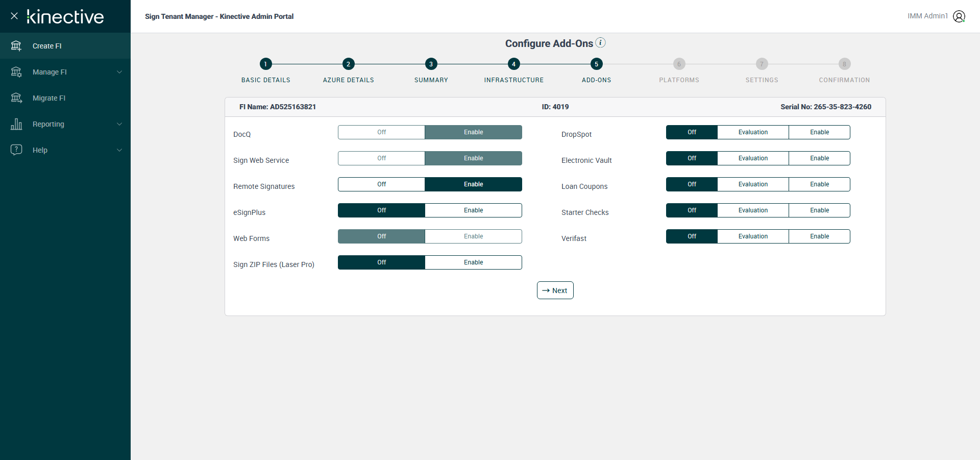This screenshot has height=460, width=980.
Task: Enable Sign ZIP Files (Laser Pro)
Action: click(x=474, y=262)
